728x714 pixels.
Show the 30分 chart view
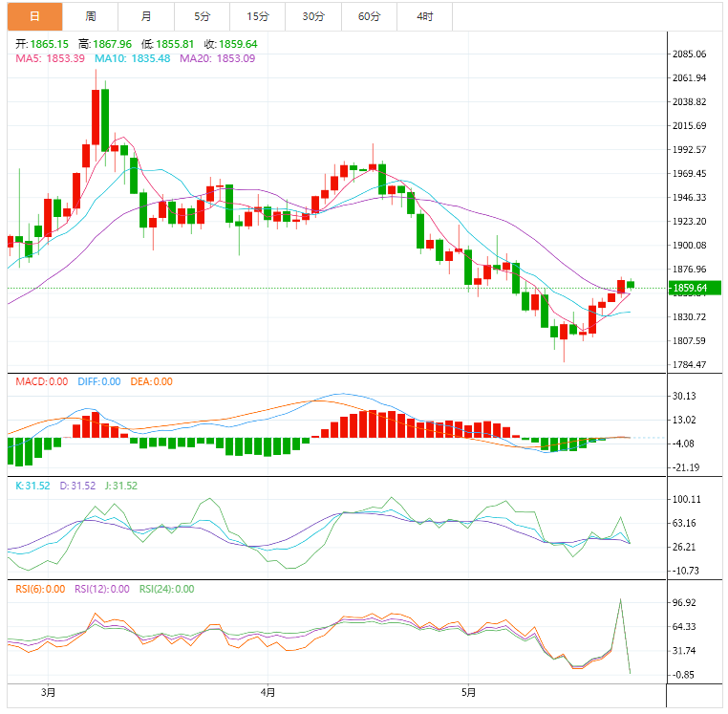[x=312, y=16]
